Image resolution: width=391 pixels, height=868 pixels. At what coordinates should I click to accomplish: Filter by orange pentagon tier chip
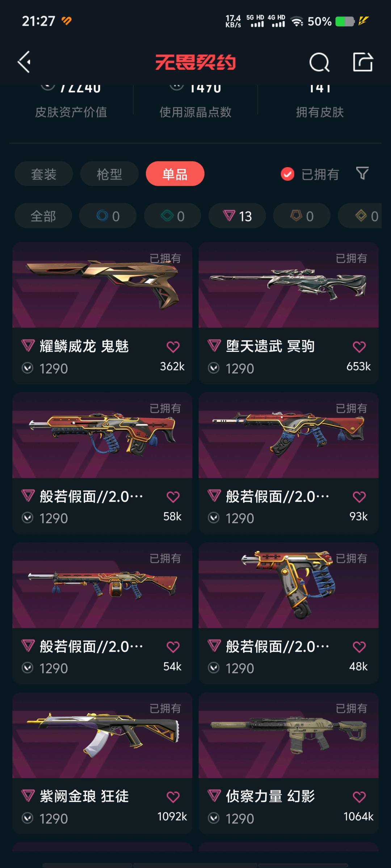302,216
